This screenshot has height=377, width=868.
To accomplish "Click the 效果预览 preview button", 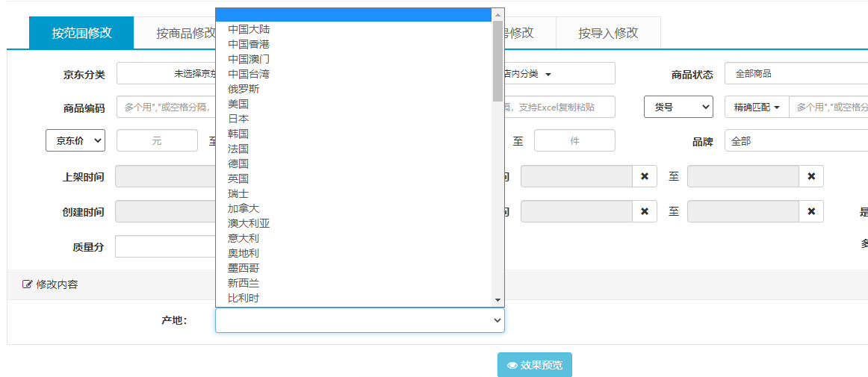I will point(535,365).
